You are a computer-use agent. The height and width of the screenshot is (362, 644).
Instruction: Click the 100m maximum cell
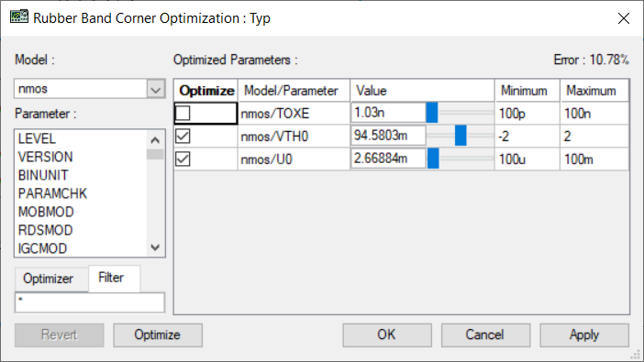pos(594,159)
